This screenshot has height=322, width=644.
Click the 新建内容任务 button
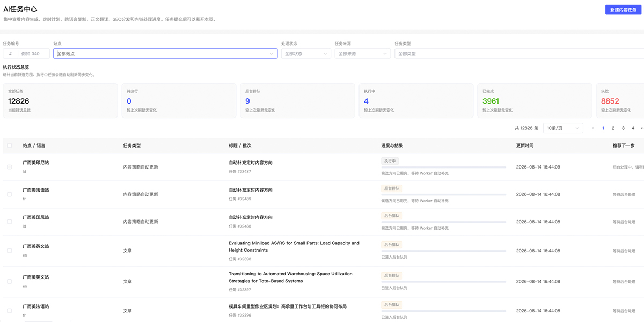[x=624, y=10]
